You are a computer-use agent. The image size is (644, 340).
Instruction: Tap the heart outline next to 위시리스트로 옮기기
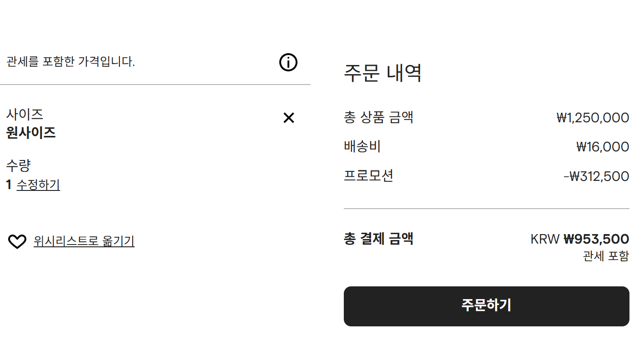17,242
